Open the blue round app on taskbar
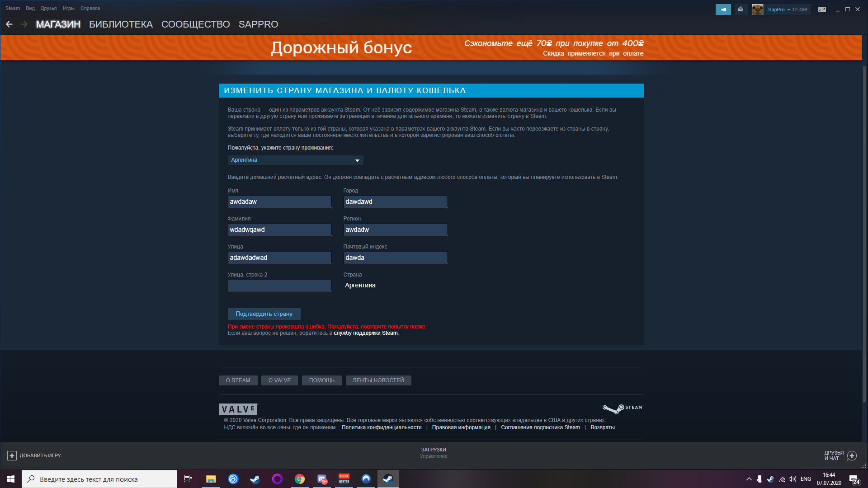 tap(366, 479)
